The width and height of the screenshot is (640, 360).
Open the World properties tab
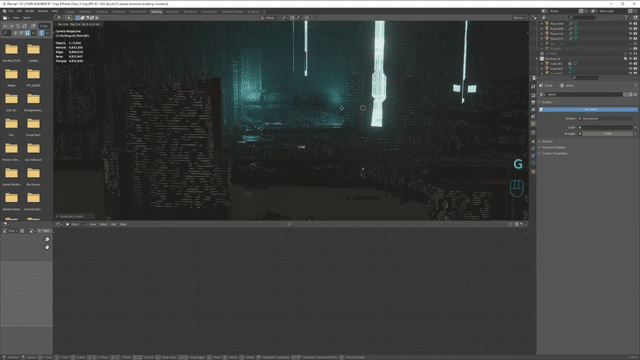(x=533, y=124)
